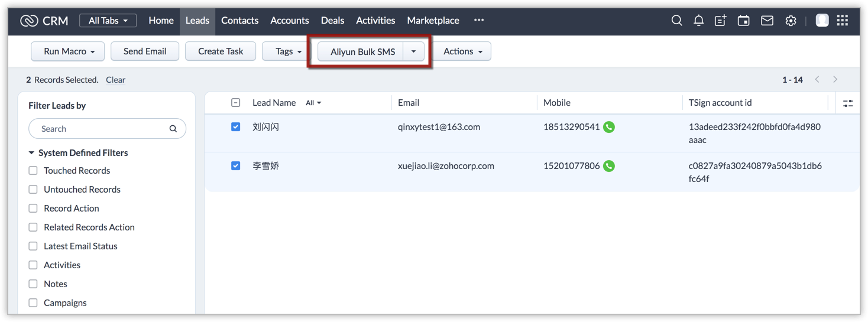
Task: Click the user profile avatar
Action: pyautogui.click(x=822, y=20)
